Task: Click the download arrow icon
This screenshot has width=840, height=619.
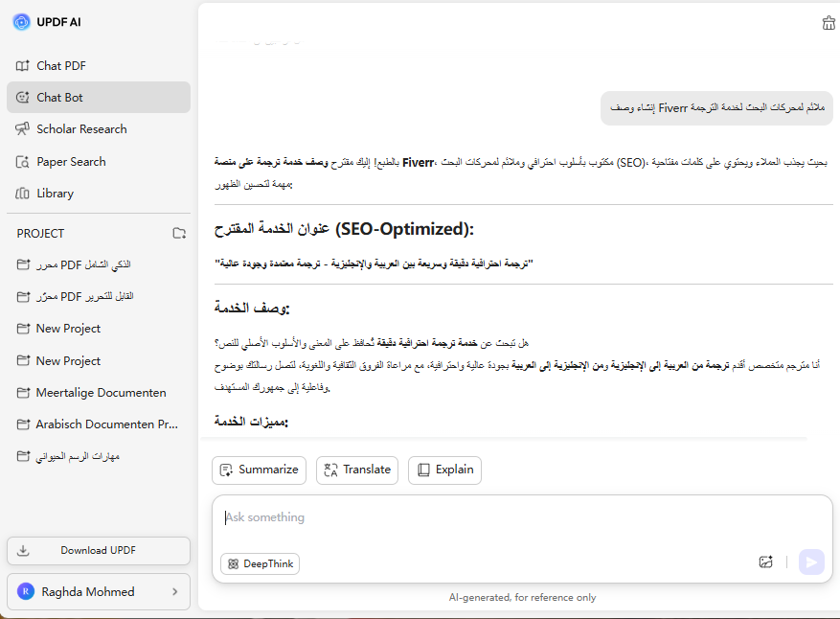Action: pyautogui.click(x=23, y=550)
